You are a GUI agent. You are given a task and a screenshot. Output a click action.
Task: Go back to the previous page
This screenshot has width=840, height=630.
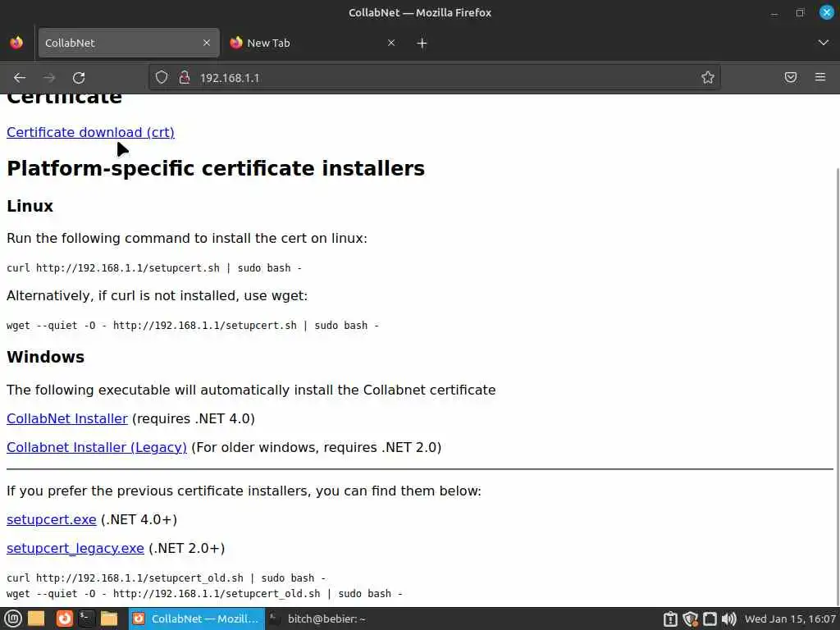click(x=20, y=78)
